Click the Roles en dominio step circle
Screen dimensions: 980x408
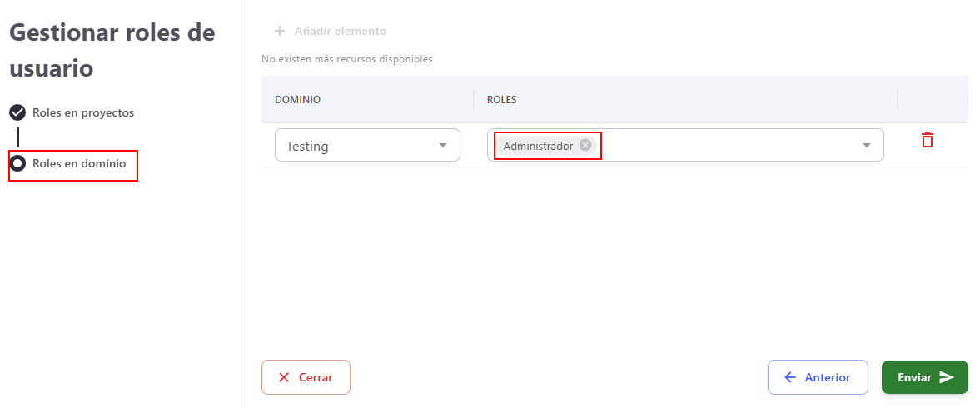coord(17,164)
